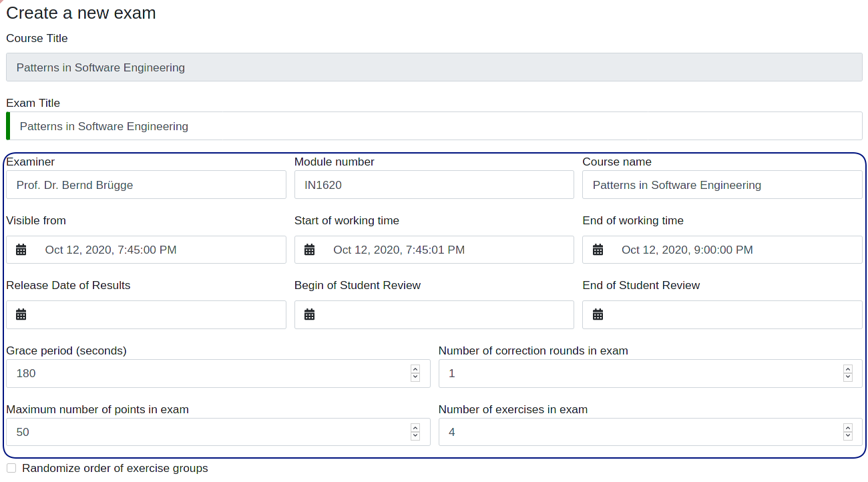This screenshot has width=868, height=482.
Task: Open calendar icon for End of working time
Action: [598, 250]
